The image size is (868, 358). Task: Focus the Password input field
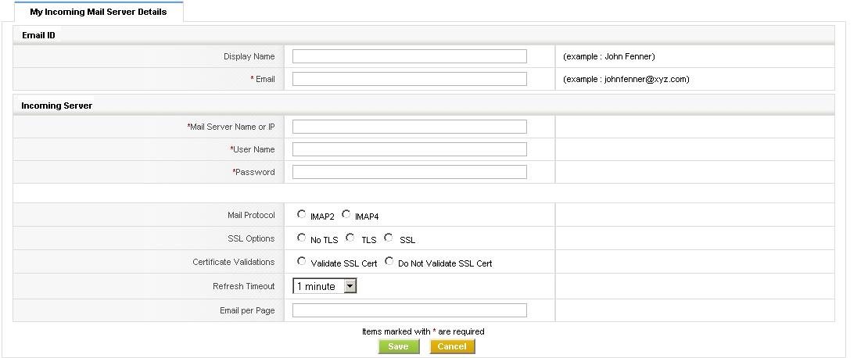[410, 172]
